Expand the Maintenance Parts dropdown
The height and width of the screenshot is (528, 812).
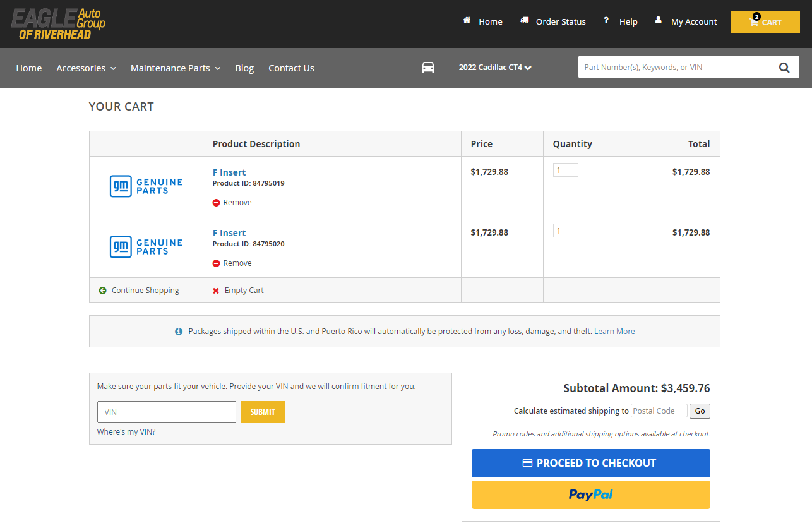click(x=175, y=68)
